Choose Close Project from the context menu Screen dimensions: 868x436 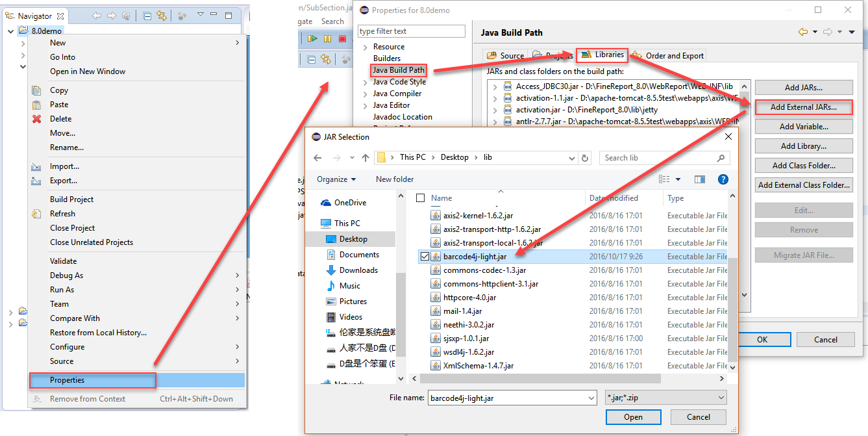[x=136, y=228]
